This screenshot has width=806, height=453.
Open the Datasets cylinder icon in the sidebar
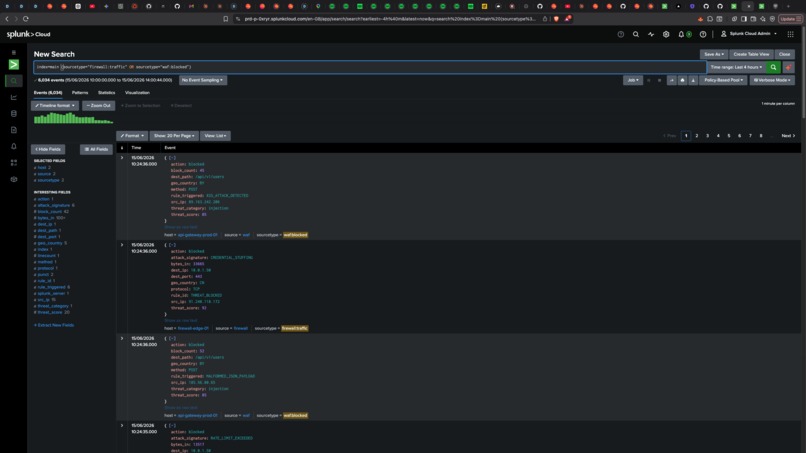(14, 114)
